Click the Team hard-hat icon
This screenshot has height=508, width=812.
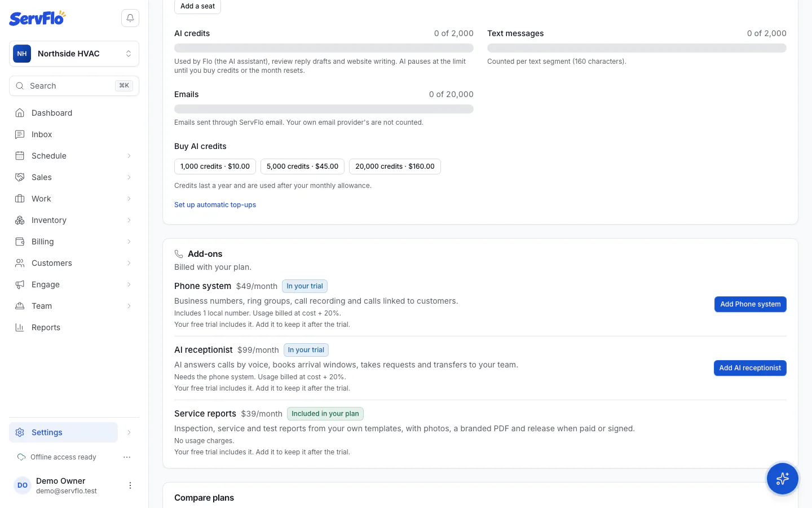[20, 306]
